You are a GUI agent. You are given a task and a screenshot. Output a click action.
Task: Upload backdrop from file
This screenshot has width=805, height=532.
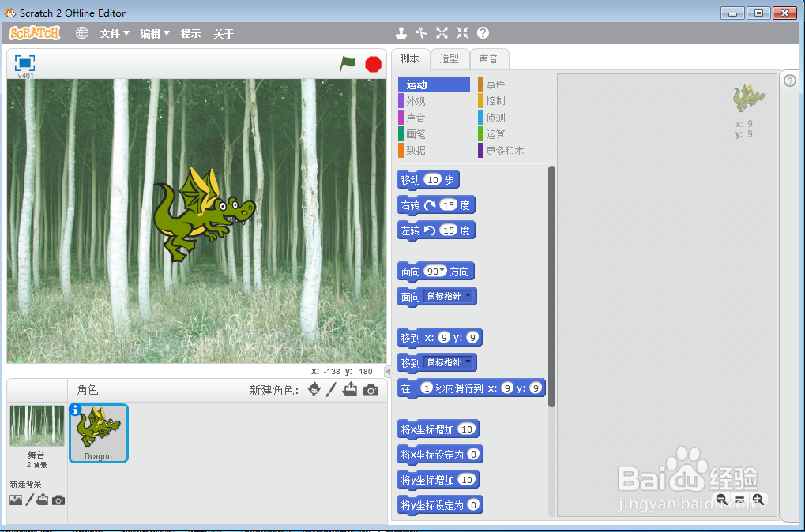click(43, 499)
